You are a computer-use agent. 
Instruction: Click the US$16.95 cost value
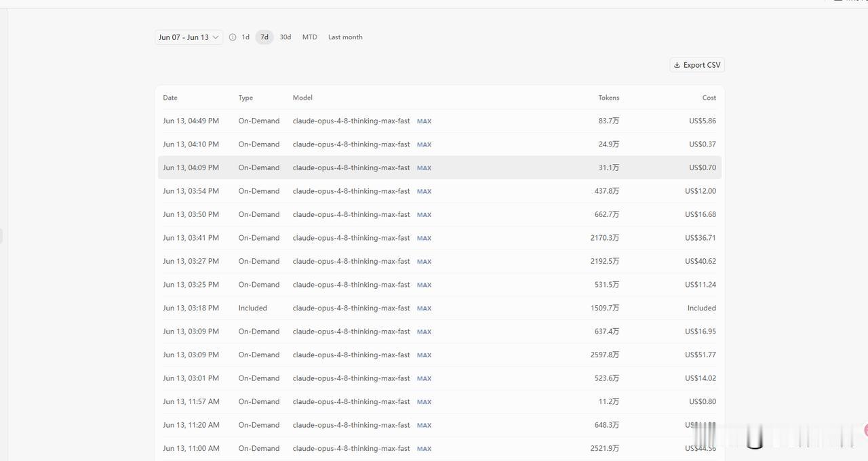pyautogui.click(x=701, y=332)
